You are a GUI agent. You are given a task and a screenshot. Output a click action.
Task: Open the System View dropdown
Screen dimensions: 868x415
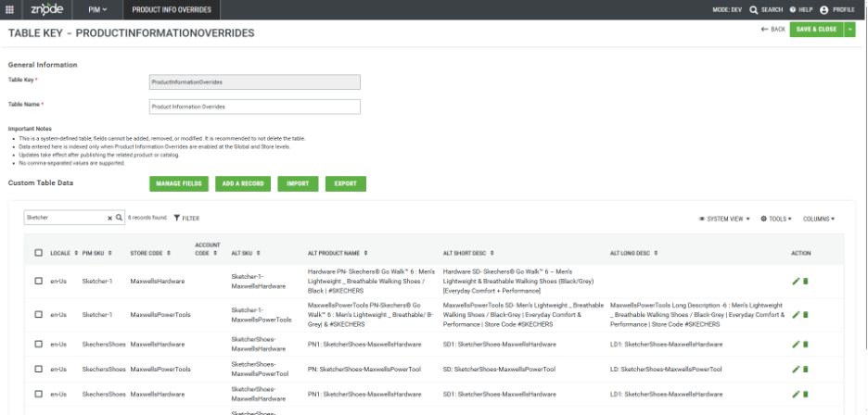pos(724,219)
